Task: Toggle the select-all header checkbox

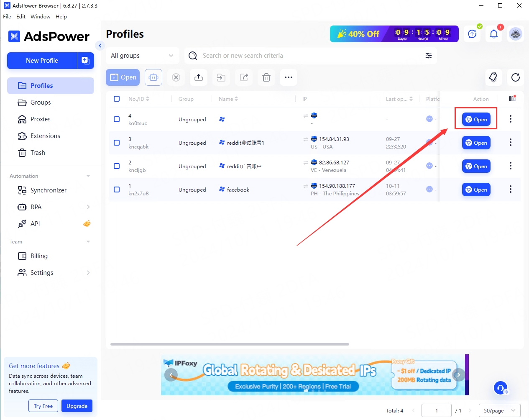Action: 117,99
